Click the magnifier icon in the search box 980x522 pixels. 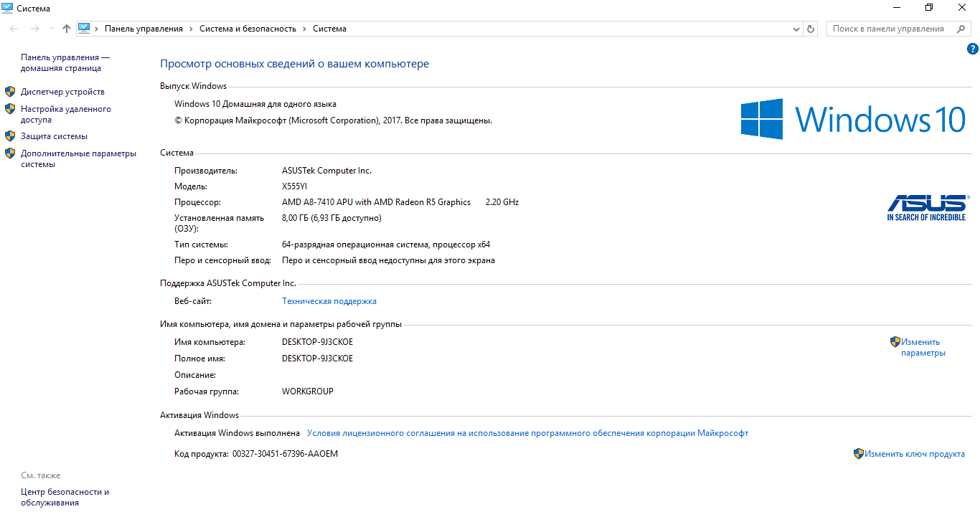pos(961,29)
